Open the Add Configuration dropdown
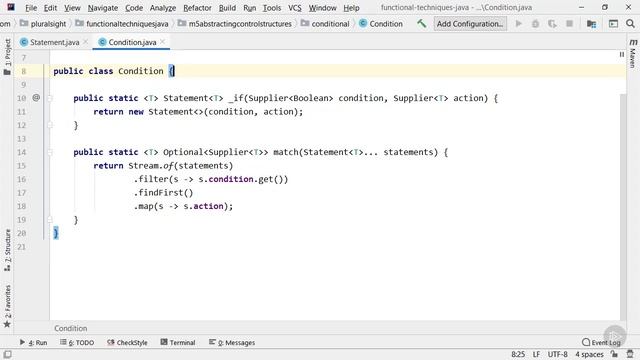The image size is (640, 360). coord(470,24)
